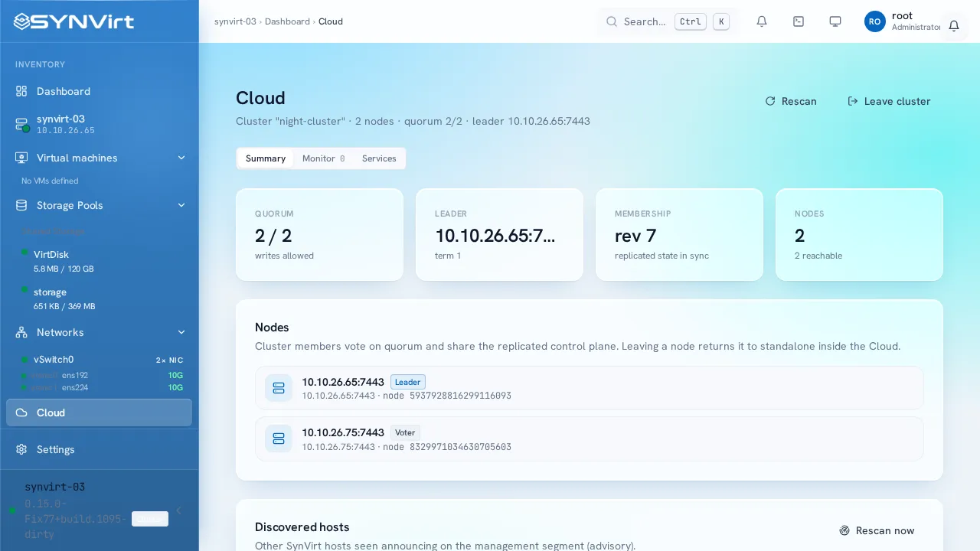
Task: Collapse the Networks section
Action: [x=181, y=332]
